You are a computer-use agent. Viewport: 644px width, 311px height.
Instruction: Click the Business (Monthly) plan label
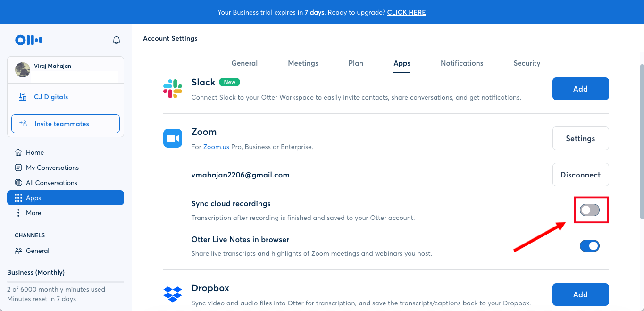pyautogui.click(x=36, y=272)
